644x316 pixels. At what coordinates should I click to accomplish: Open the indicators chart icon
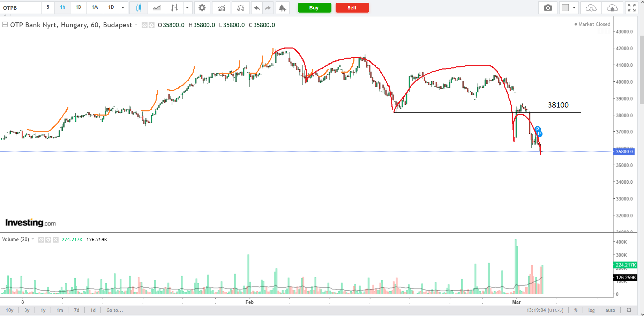coord(221,8)
